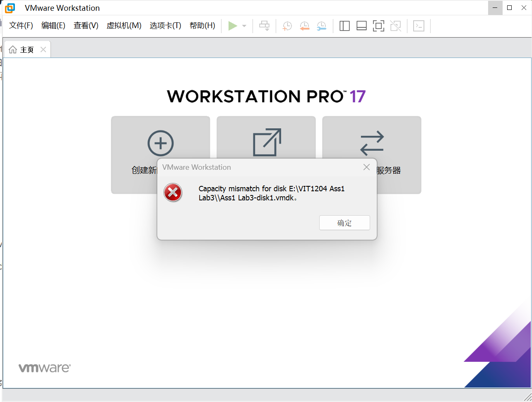This screenshot has height=402, width=532.
Task: Open the 选项卡(T) menu
Action: point(166,26)
